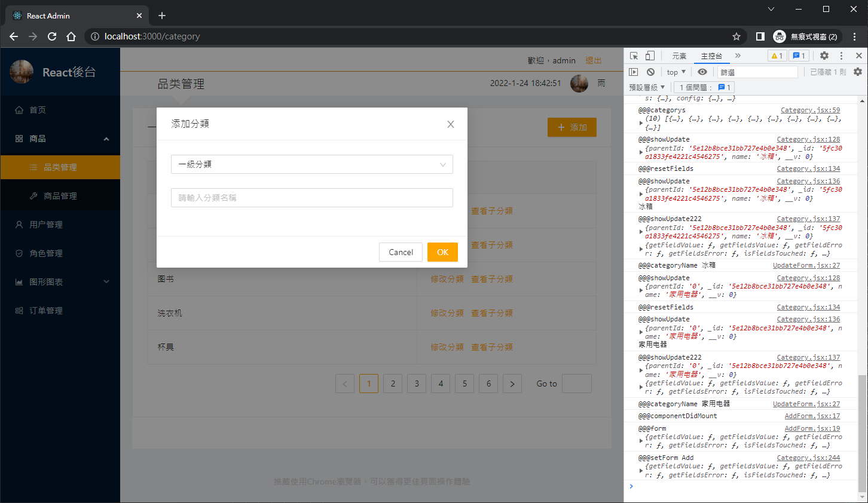The image size is (868, 503).
Task: Click the 1 個問題 issues button
Action: (x=705, y=87)
